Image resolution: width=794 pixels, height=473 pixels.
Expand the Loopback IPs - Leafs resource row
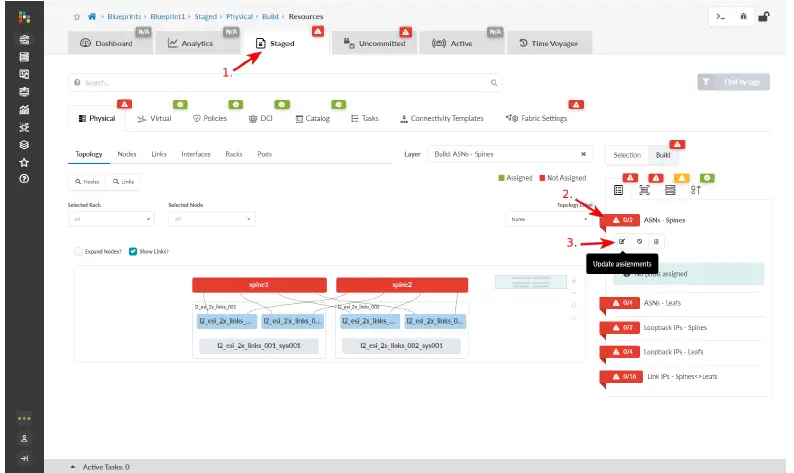pos(682,352)
